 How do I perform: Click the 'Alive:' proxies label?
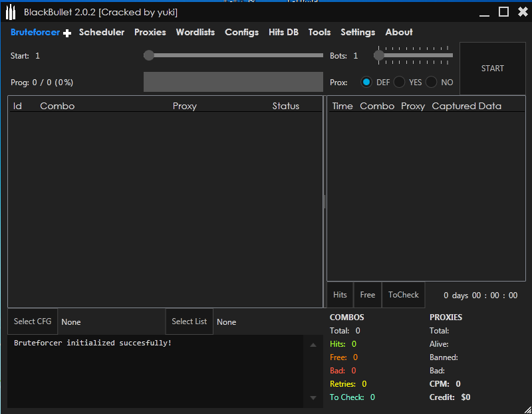(x=439, y=344)
